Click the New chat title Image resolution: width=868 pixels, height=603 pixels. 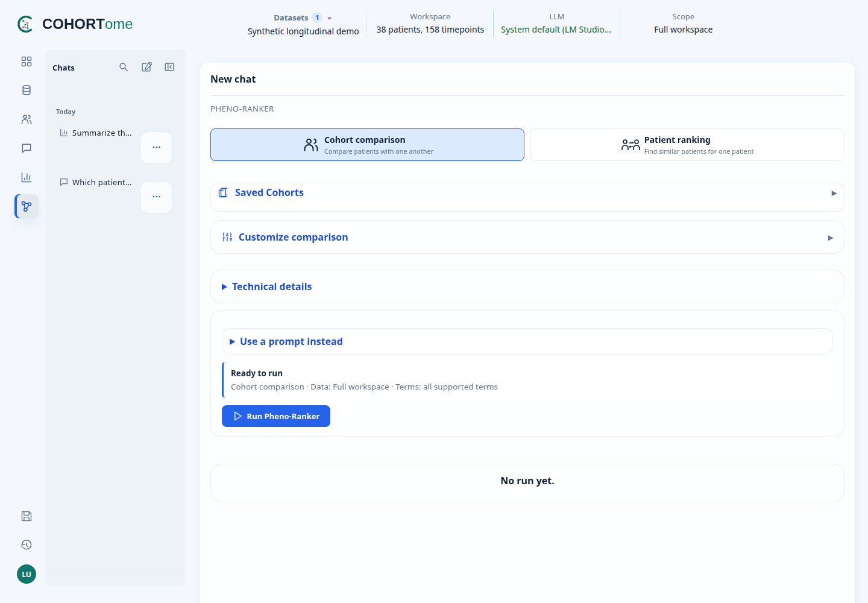pos(233,79)
